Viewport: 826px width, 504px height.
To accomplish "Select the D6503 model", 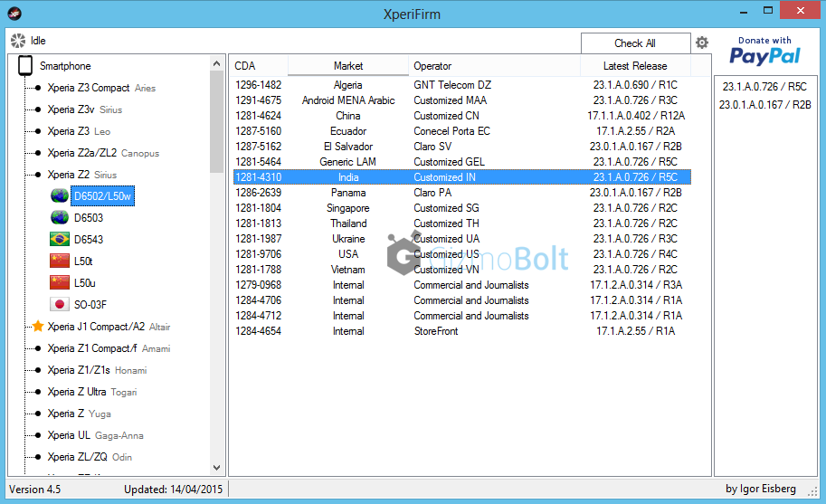I will tap(89, 217).
